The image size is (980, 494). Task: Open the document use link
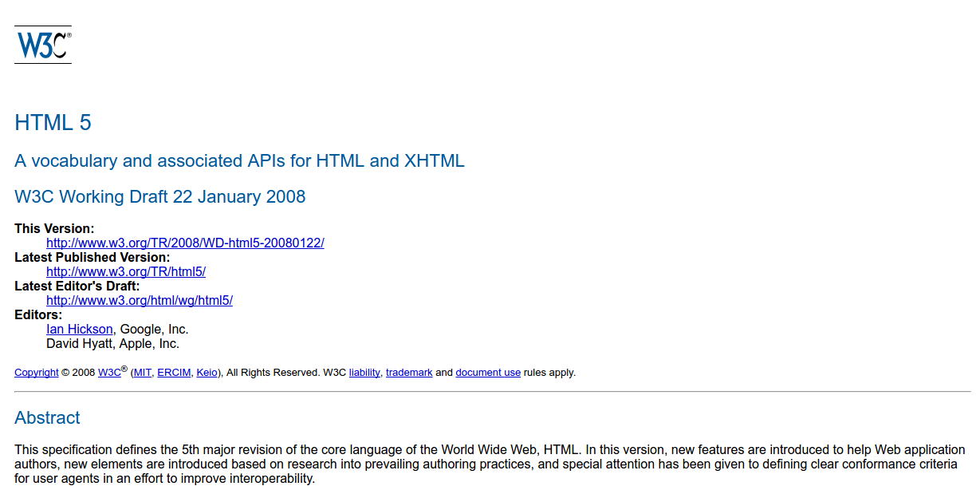(x=488, y=373)
